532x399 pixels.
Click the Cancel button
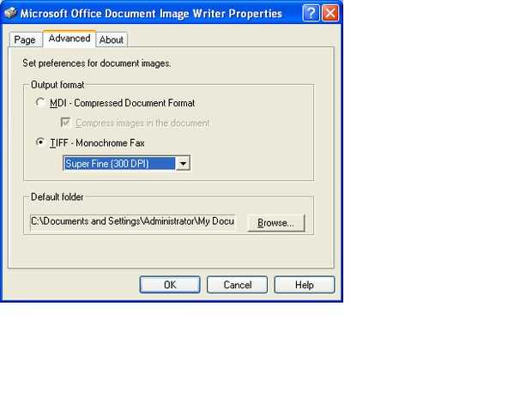pos(237,285)
